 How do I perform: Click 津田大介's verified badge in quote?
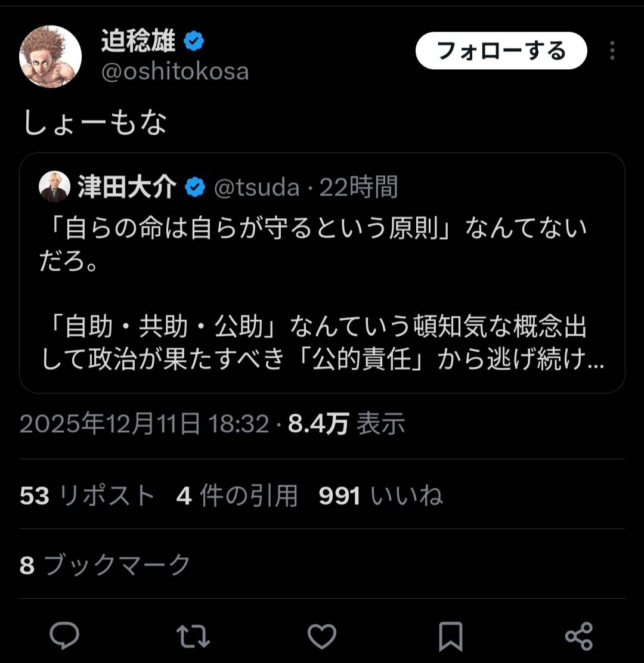194,188
